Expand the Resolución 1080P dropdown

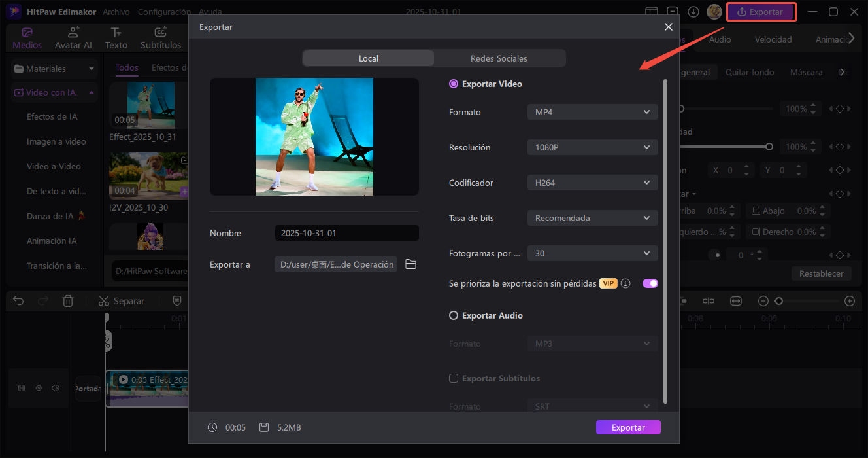[592, 147]
